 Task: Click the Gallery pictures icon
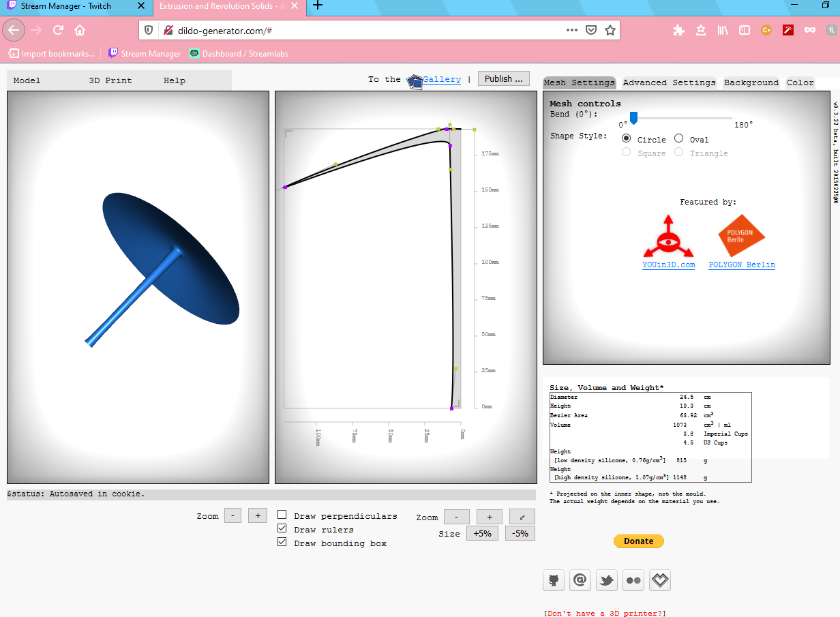[x=415, y=81]
